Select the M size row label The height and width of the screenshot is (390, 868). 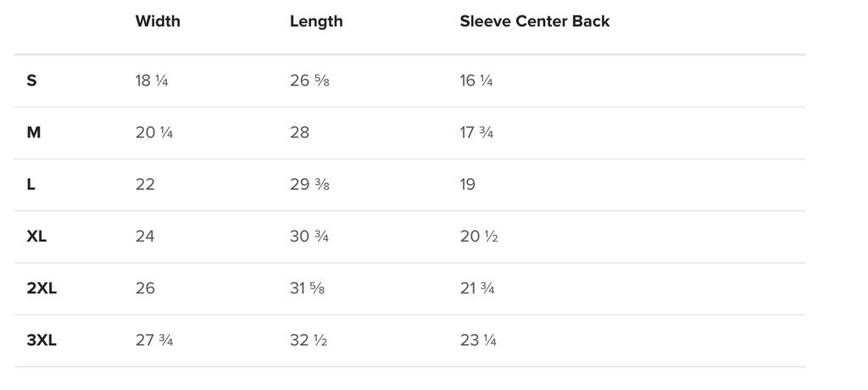point(33,132)
